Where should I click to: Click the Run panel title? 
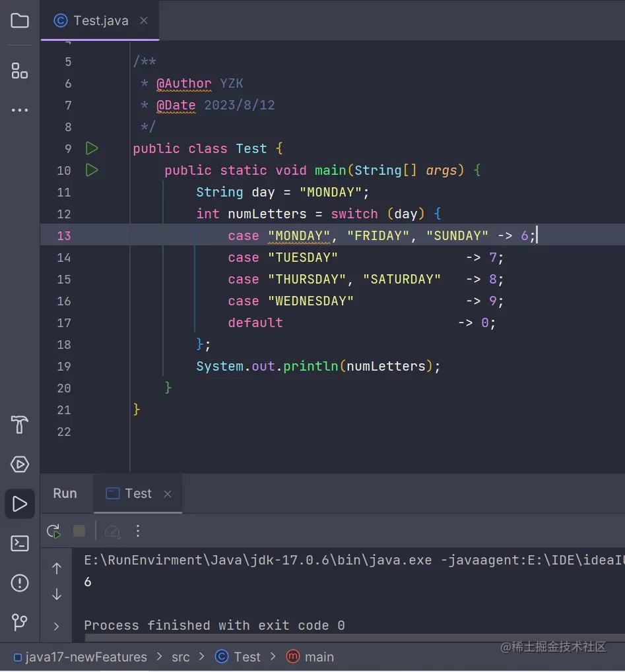coord(65,493)
